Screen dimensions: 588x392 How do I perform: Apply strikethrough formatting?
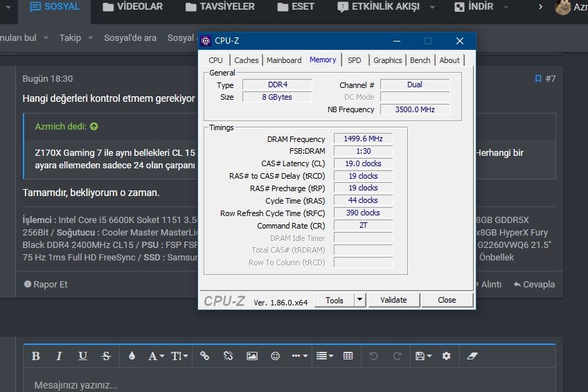pyautogui.click(x=106, y=355)
